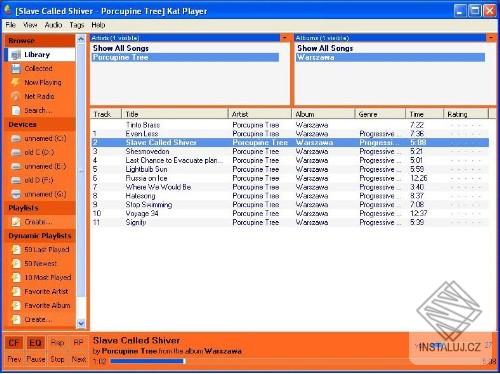Viewport: 500px width, 374px height.
Task: Open the File menu
Action: (x=11, y=25)
